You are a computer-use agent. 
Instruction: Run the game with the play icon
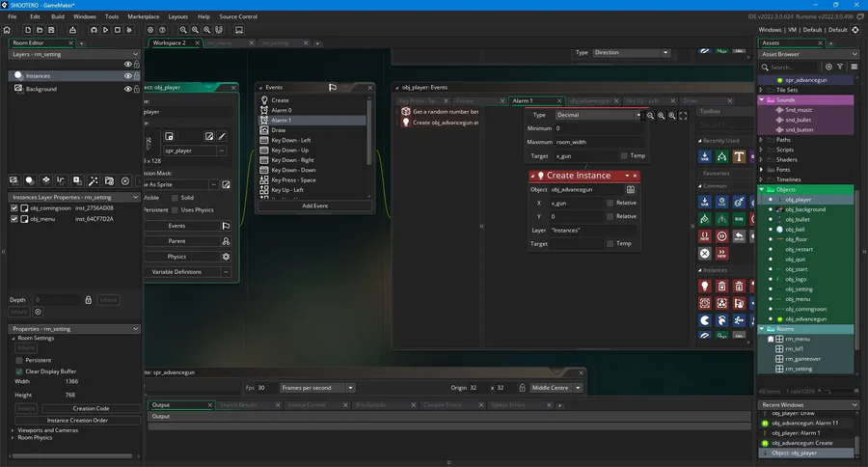point(105,30)
